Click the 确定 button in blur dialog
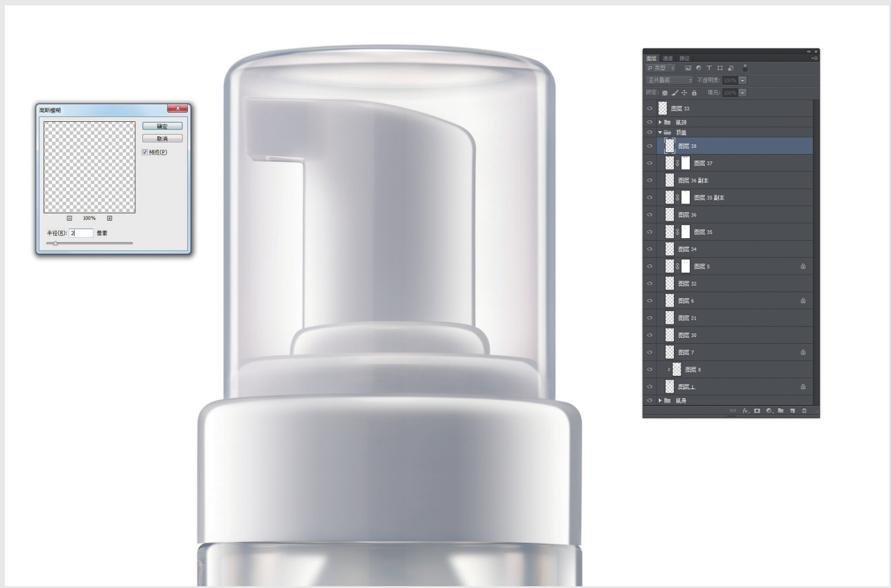This screenshot has height=588, width=891. [162, 126]
